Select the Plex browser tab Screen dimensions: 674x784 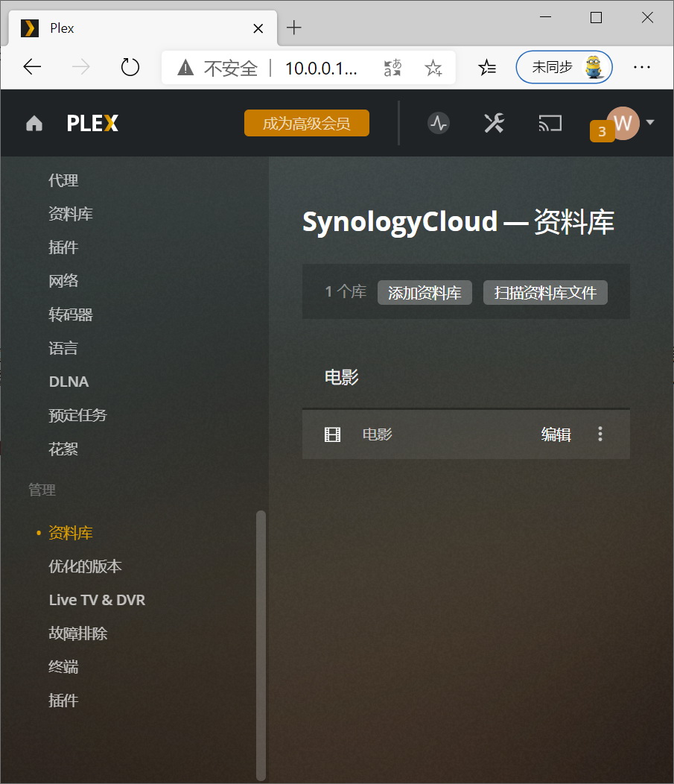[142, 28]
